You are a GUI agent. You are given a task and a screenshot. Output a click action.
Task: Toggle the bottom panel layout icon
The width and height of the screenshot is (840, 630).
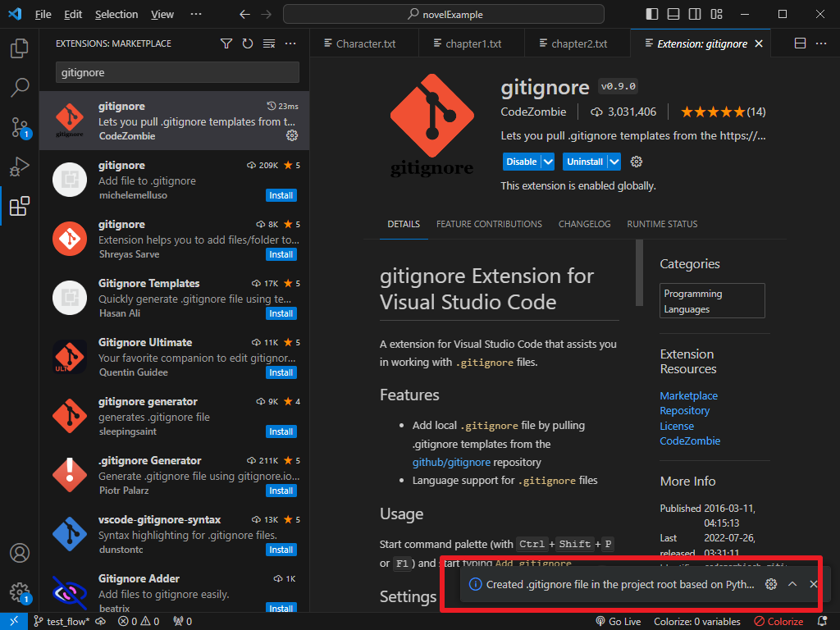coord(673,14)
